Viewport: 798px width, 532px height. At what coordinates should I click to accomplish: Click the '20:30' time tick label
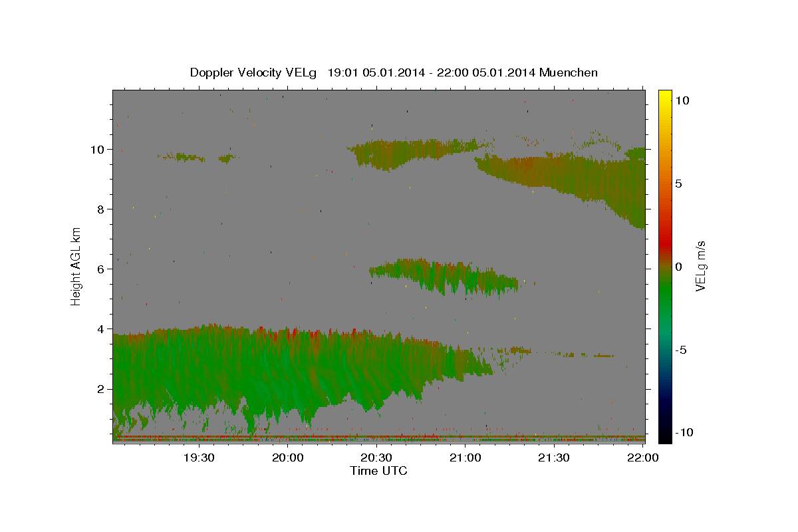point(376,458)
